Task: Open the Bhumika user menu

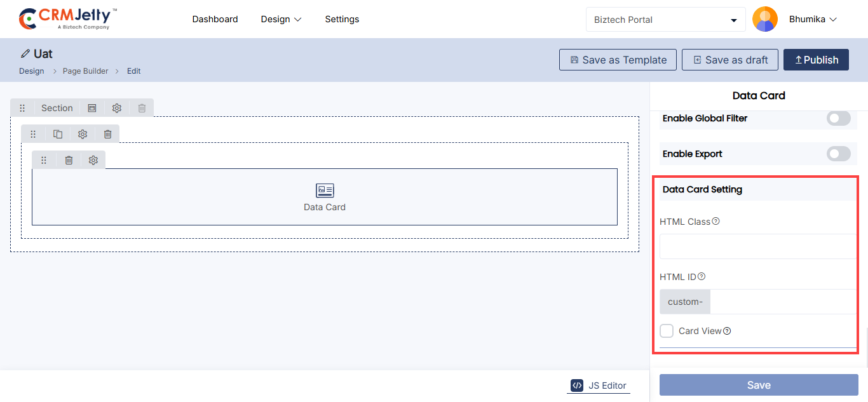Action: click(813, 19)
